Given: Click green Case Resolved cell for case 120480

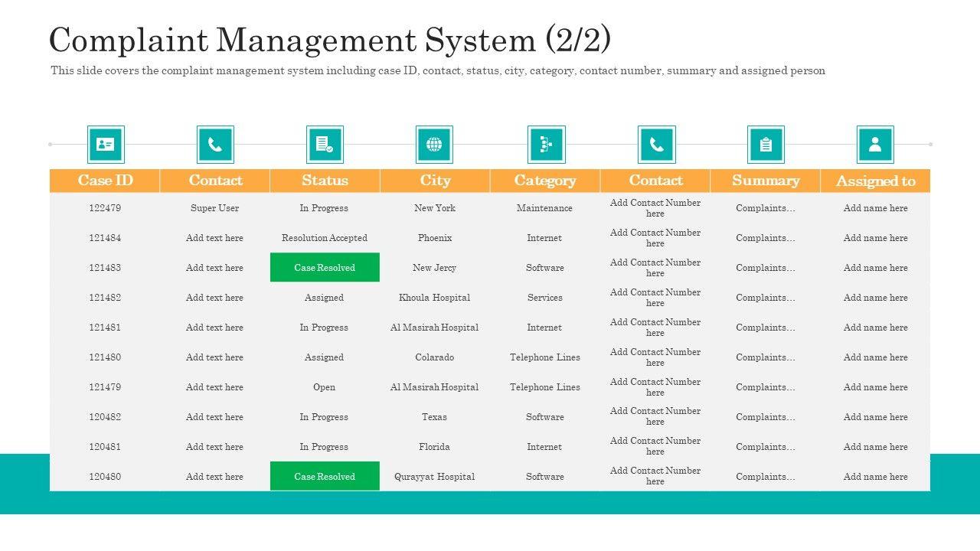Looking at the screenshot, I should [325, 476].
